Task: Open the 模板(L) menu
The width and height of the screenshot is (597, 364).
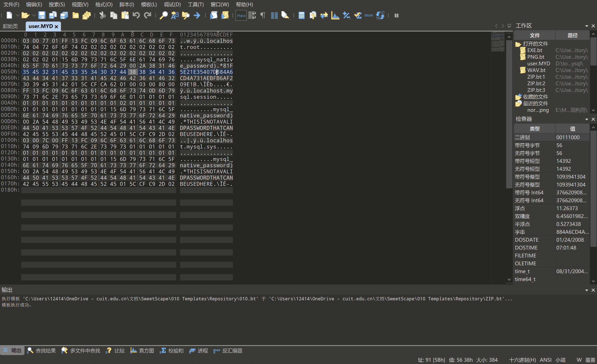Action: coord(149,4)
